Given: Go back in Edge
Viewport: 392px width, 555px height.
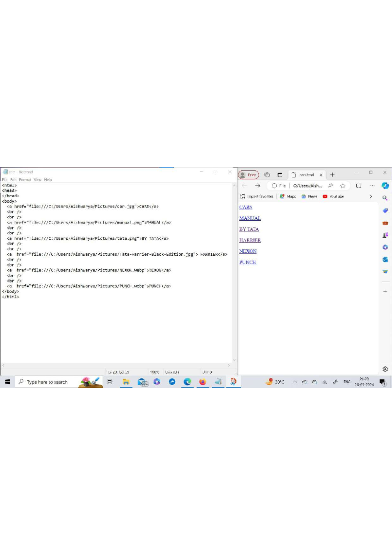Looking at the screenshot, I should coord(244,186).
